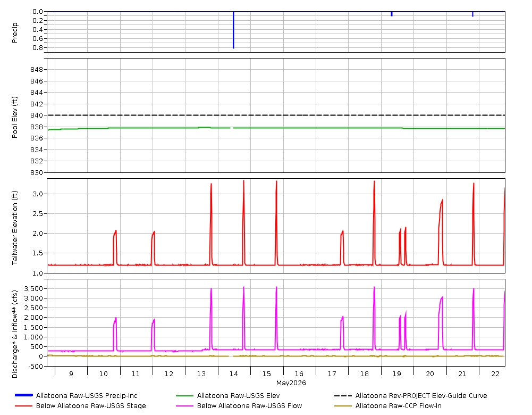Click the Pool Elev (ft) axis label

tap(14, 118)
